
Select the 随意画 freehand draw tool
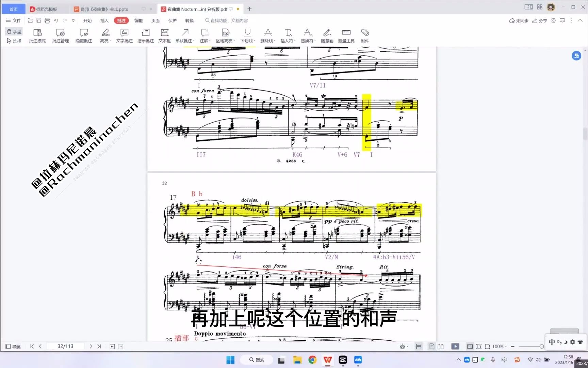[327, 36]
